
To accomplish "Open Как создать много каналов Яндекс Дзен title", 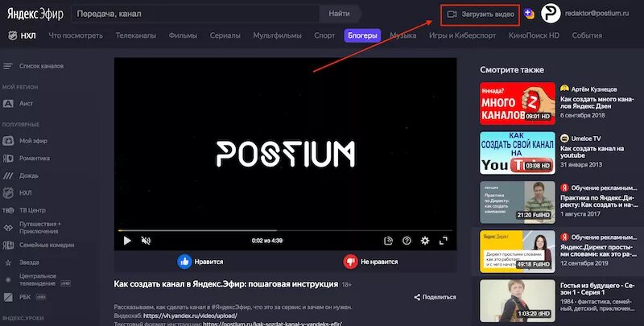I will click(x=597, y=103).
